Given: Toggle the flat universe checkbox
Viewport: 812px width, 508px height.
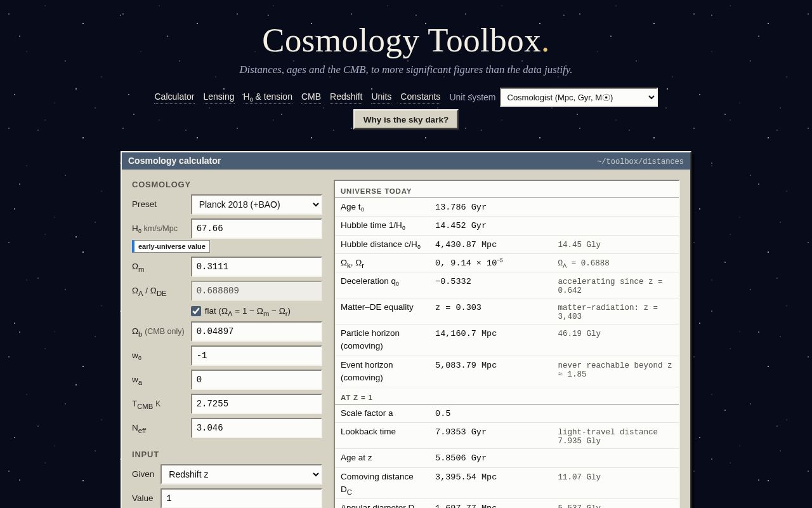Looking at the screenshot, I should click(196, 311).
